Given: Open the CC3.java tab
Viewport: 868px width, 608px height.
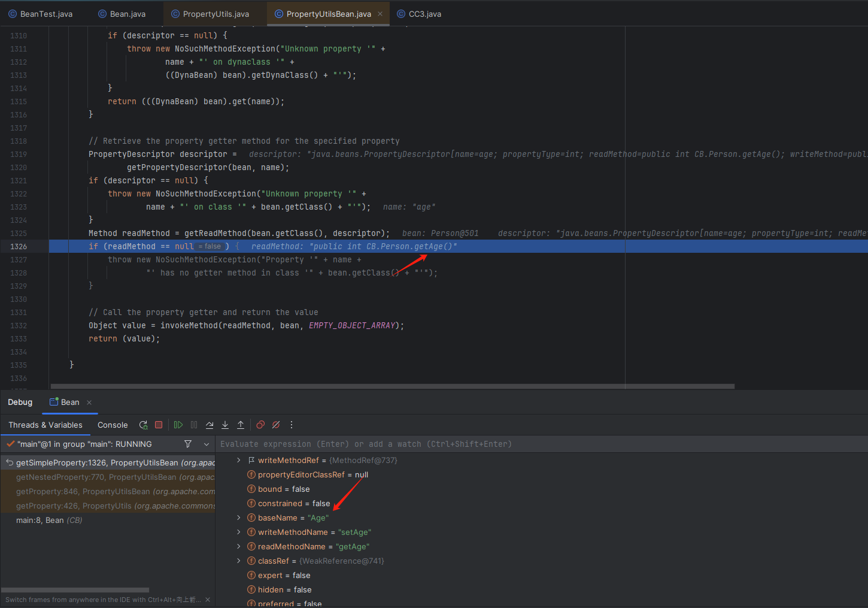Looking at the screenshot, I should tap(419, 14).
